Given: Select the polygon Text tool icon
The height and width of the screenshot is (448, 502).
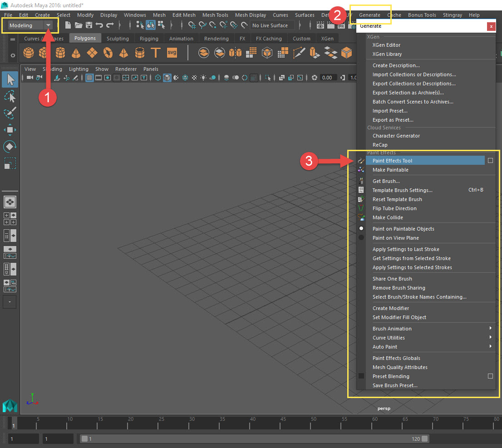Looking at the screenshot, I should [x=156, y=52].
